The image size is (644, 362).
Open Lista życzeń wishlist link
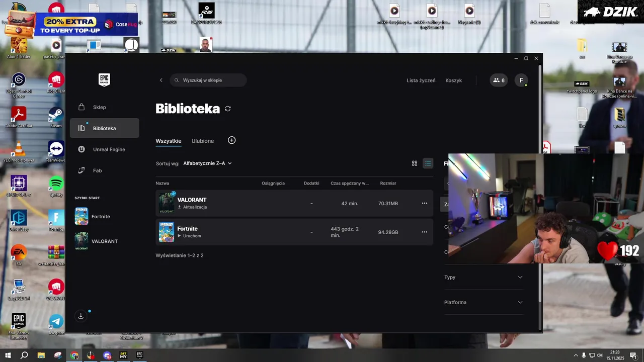(x=421, y=80)
